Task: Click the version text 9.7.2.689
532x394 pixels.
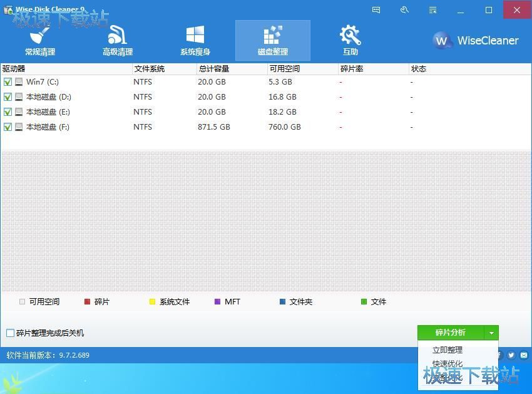Action: coord(74,355)
